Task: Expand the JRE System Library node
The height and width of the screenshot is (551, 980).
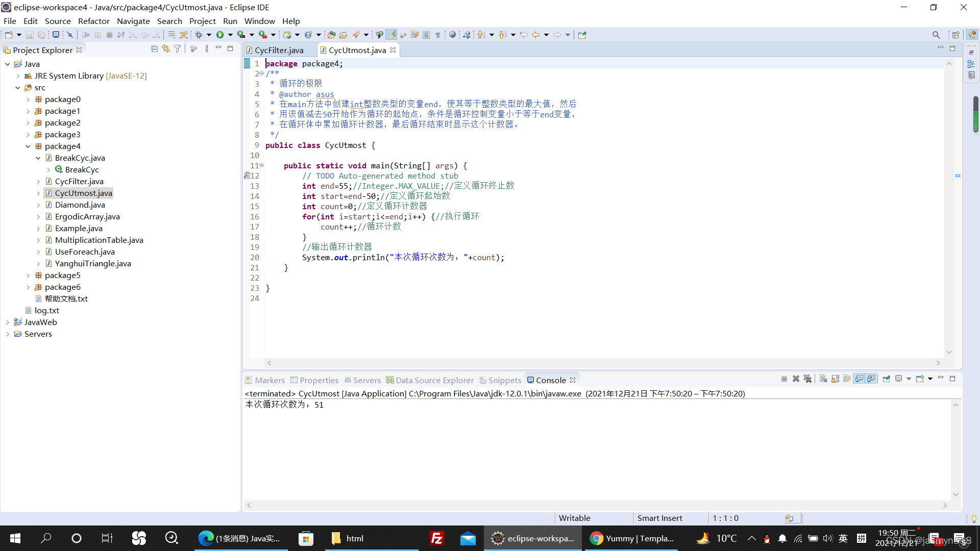Action: (18, 76)
